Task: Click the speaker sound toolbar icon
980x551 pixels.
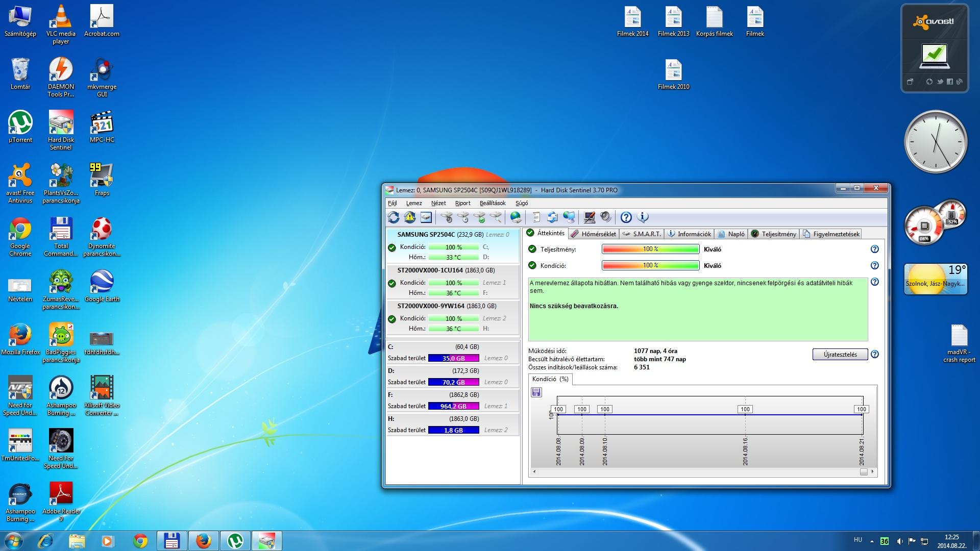Action: [606, 217]
